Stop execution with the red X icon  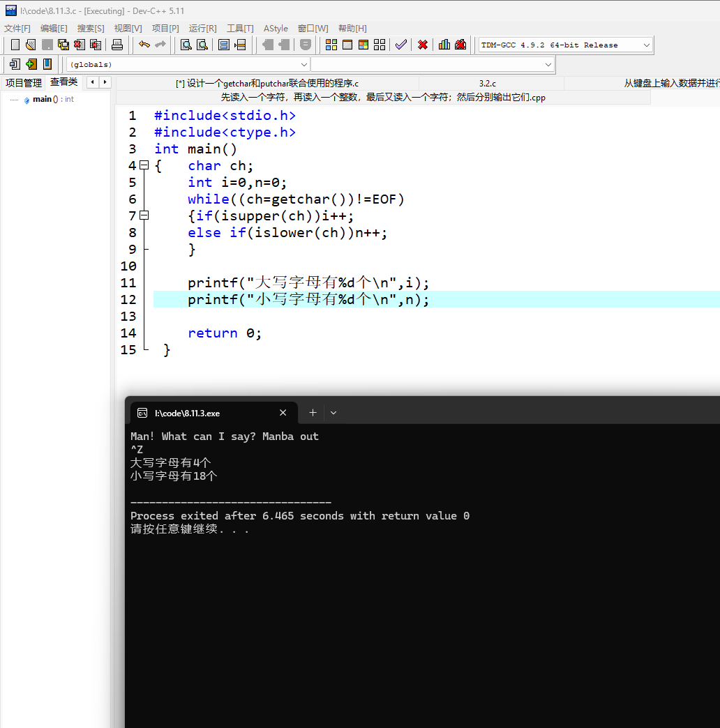pos(423,45)
